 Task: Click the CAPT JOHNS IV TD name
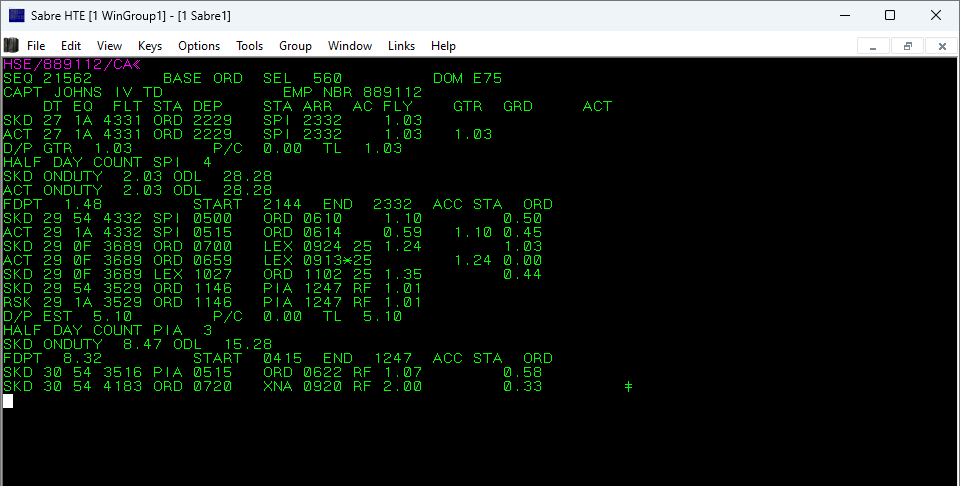(x=83, y=93)
